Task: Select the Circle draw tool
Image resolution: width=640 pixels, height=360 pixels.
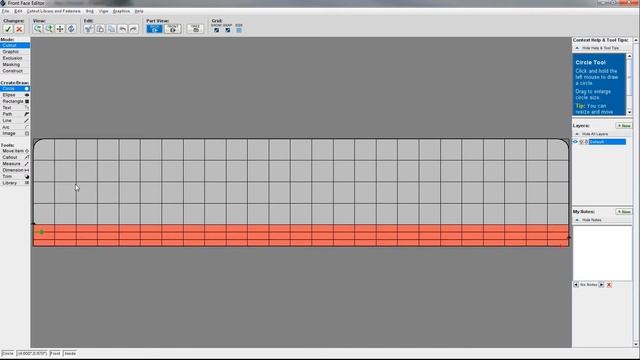Action: [15, 89]
